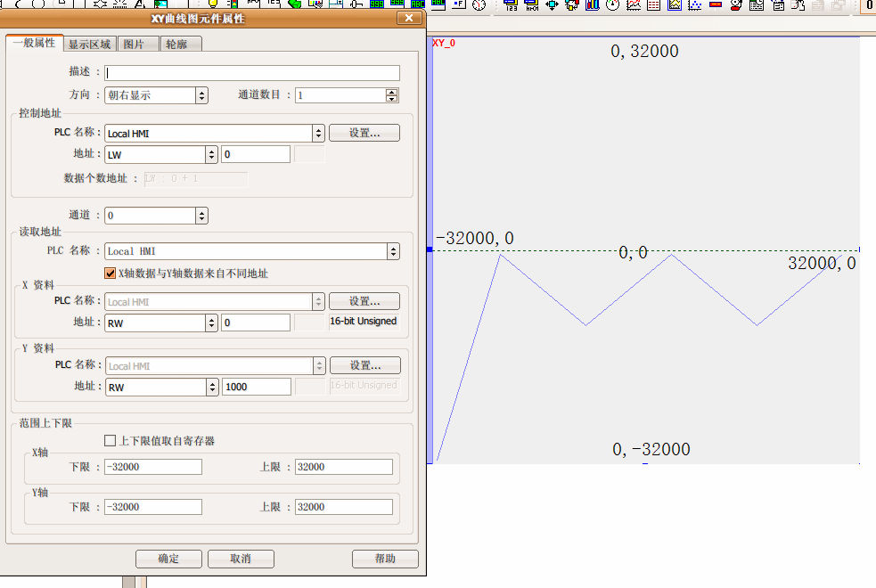Enable 上下限值取自寄存器 checkbox
The height and width of the screenshot is (588, 876).
pyautogui.click(x=111, y=440)
